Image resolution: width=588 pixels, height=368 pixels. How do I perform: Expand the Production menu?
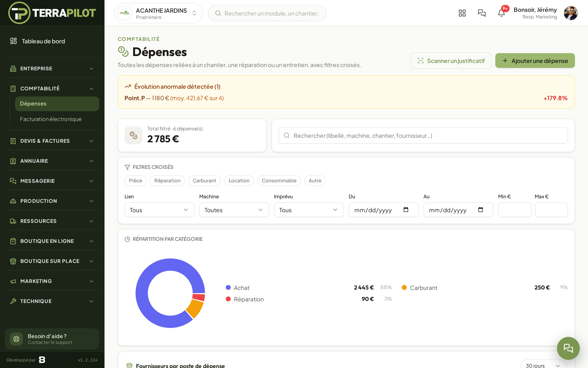coord(52,201)
